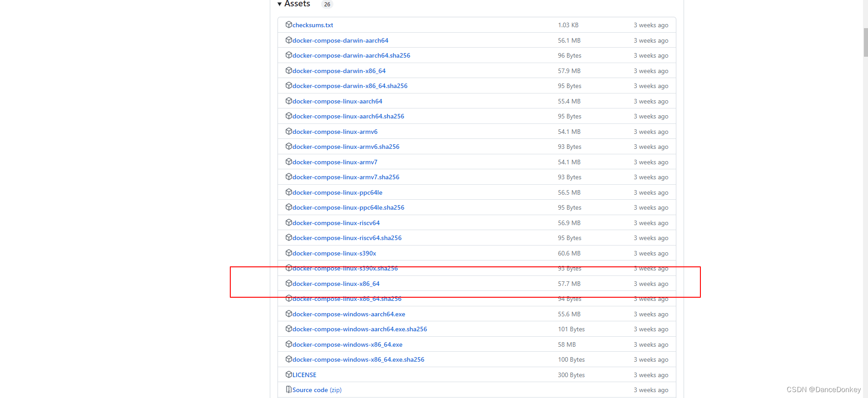Screen dimensions: 868x398
Task: Select the 57.7 MB size text
Action: (569, 284)
